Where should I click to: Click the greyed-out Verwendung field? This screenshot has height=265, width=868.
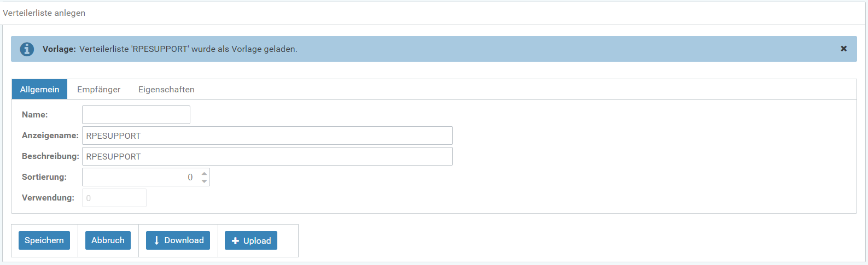[114, 198]
